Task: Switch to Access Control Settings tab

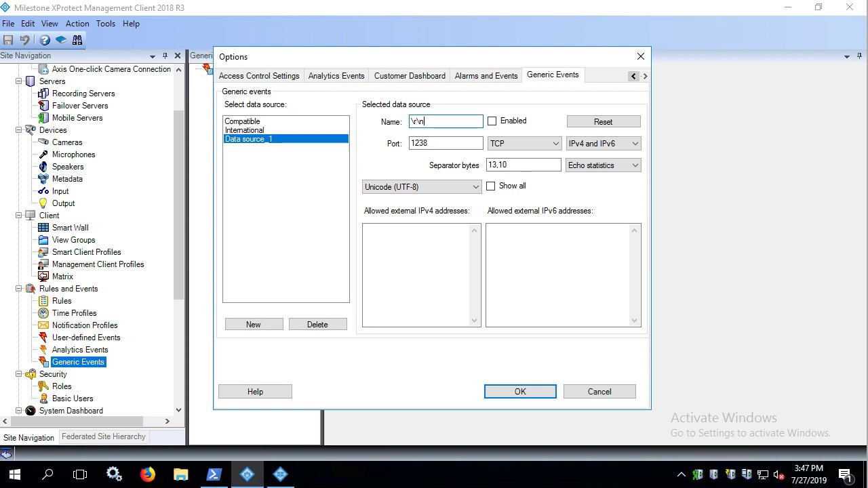Action: pyautogui.click(x=259, y=76)
